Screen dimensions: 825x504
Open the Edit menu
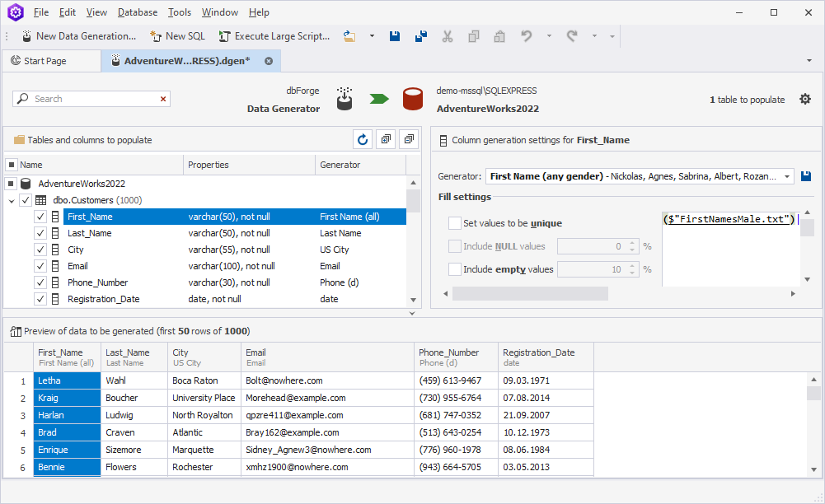[x=68, y=12]
